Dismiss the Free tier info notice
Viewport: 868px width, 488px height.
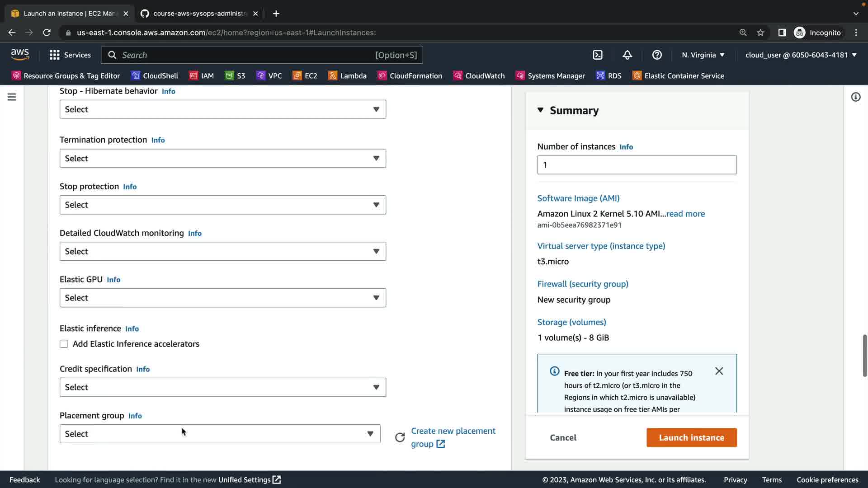pos(719,371)
